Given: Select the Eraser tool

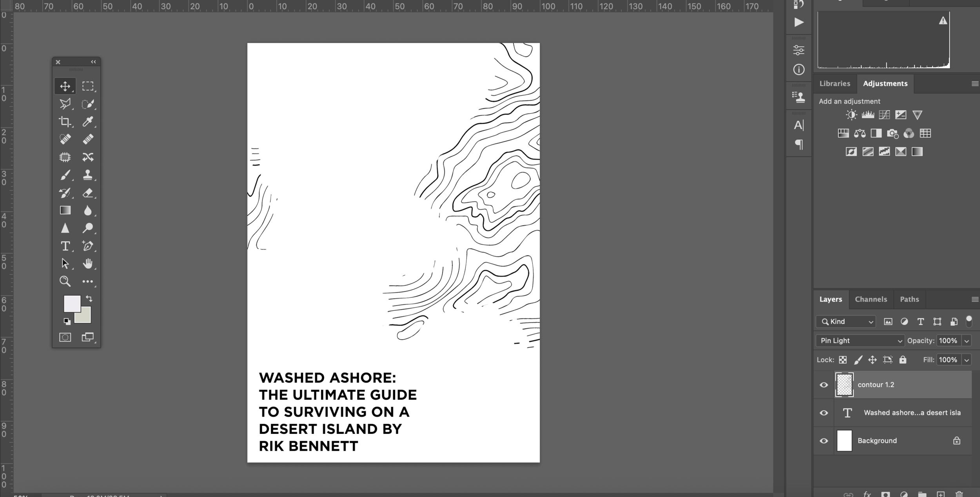Looking at the screenshot, I should click(x=88, y=193).
